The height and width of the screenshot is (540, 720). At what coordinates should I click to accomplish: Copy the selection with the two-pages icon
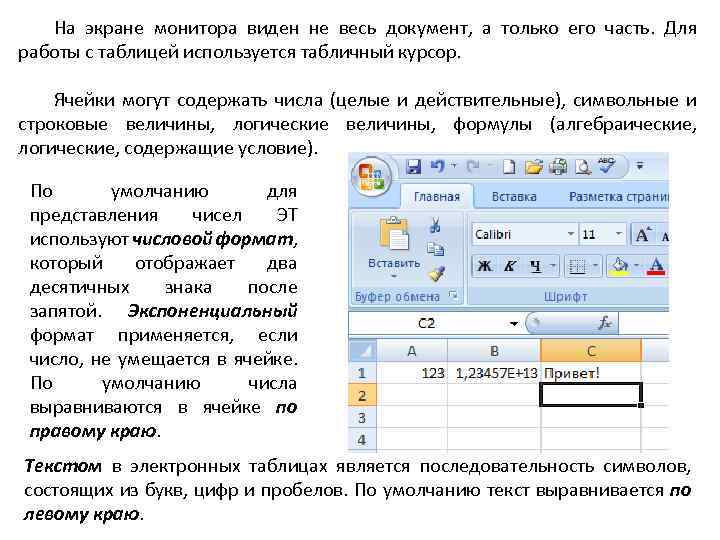tap(435, 249)
